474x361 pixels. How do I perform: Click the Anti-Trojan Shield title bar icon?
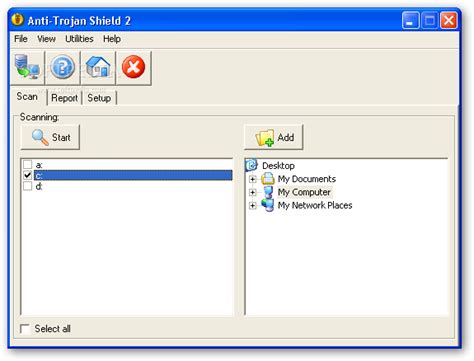click(18, 20)
